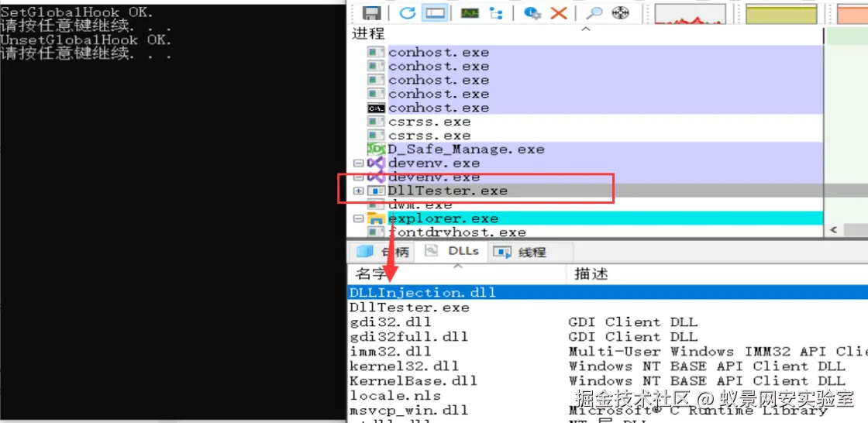Select the gdi32.dll row
Screen dimensions: 868x423
pyautogui.click(x=391, y=322)
